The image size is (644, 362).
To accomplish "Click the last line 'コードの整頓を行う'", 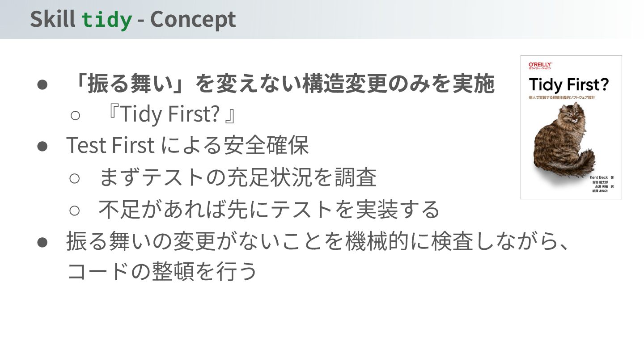I will [162, 271].
